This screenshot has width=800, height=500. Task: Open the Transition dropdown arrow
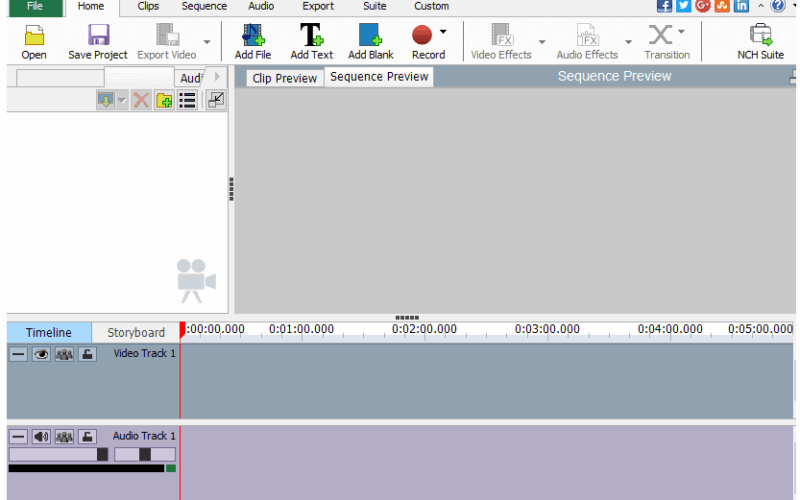[681, 32]
